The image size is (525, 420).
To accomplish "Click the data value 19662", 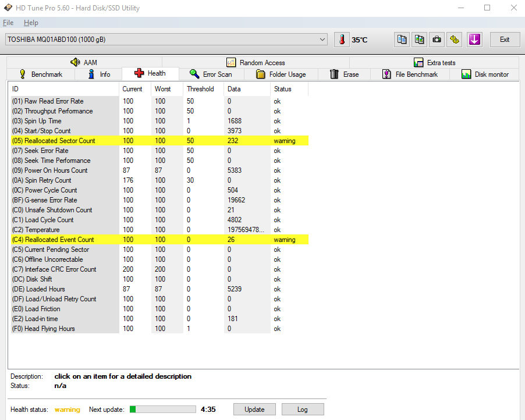I will click(236, 200).
